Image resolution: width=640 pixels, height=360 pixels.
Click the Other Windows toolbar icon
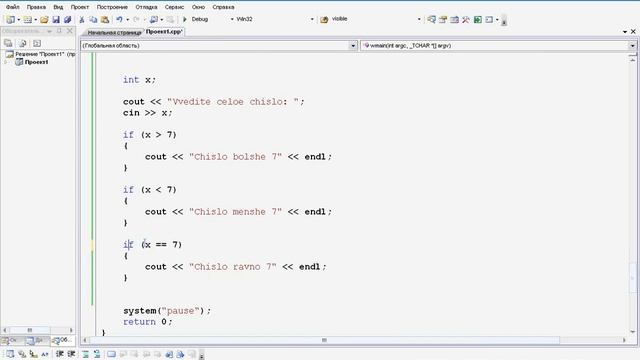(489, 19)
